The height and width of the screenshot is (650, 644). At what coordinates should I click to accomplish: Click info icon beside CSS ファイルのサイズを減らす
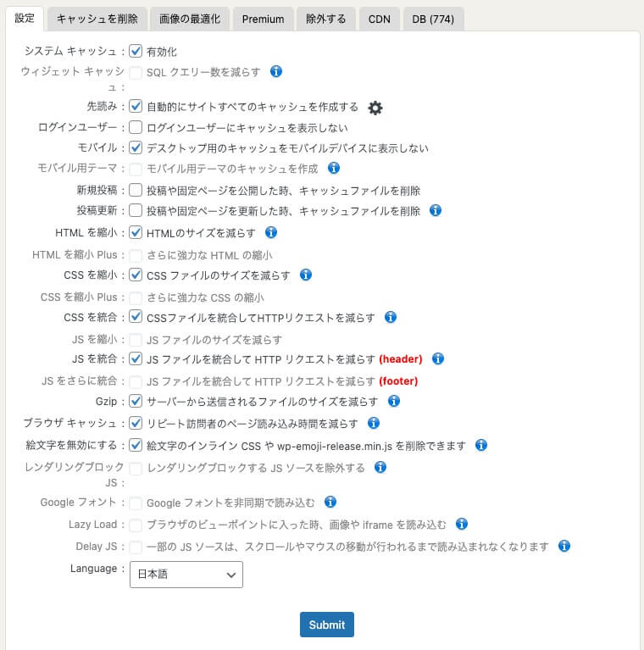click(306, 275)
